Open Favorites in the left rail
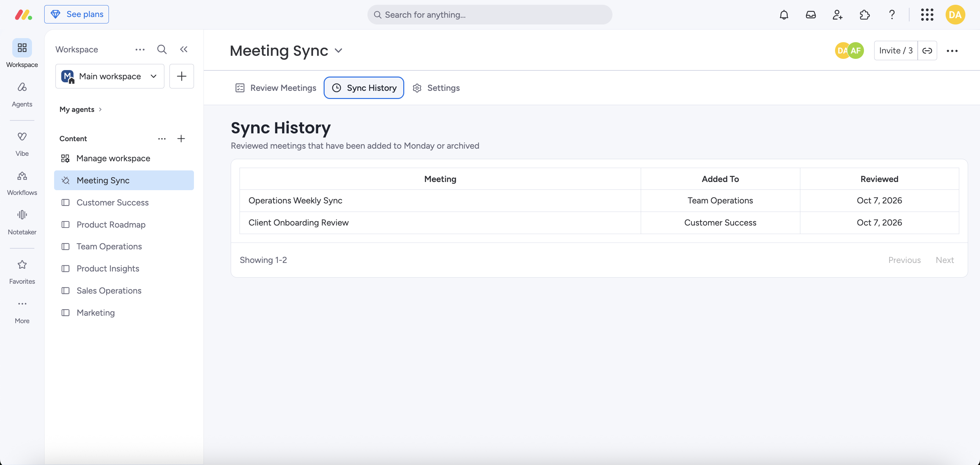 click(x=22, y=272)
